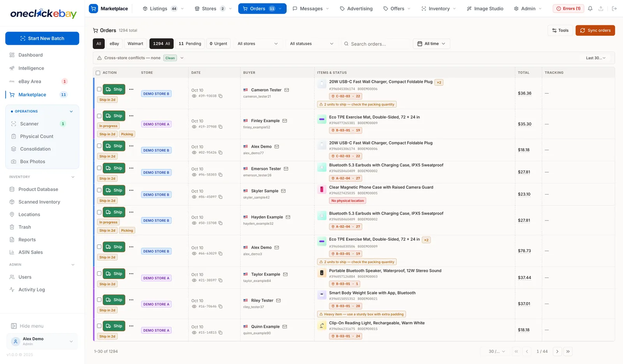This screenshot has width=623, height=364.
Task: Click Hide menu in sidebar
Action: point(27,326)
